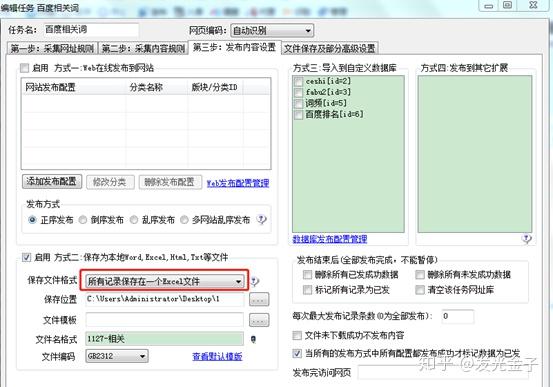553x387 pixels.
Task: Click help icon under the extension publishing panel
Action: 526,239
